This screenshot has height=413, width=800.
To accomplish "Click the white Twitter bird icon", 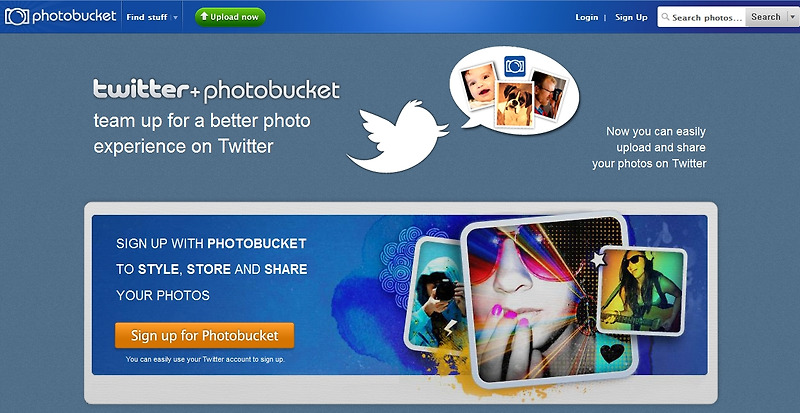I will (x=397, y=136).
